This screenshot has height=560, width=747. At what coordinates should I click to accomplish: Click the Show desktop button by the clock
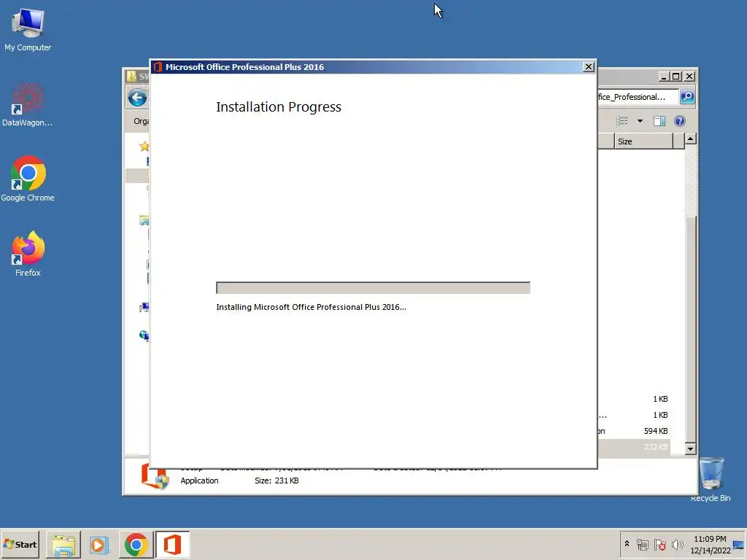pos(738,544)
